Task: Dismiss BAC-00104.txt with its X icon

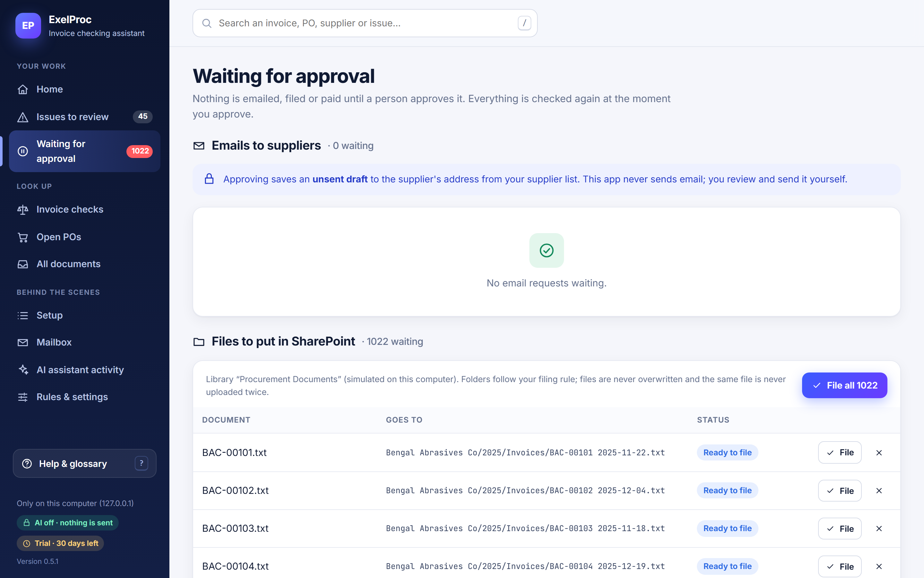Action: [x=879, y=566]
